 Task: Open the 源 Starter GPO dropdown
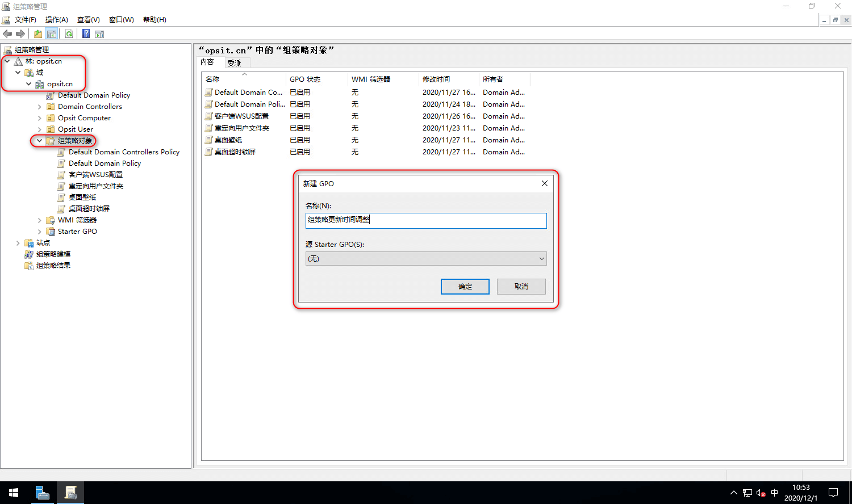tap(426, 259)
